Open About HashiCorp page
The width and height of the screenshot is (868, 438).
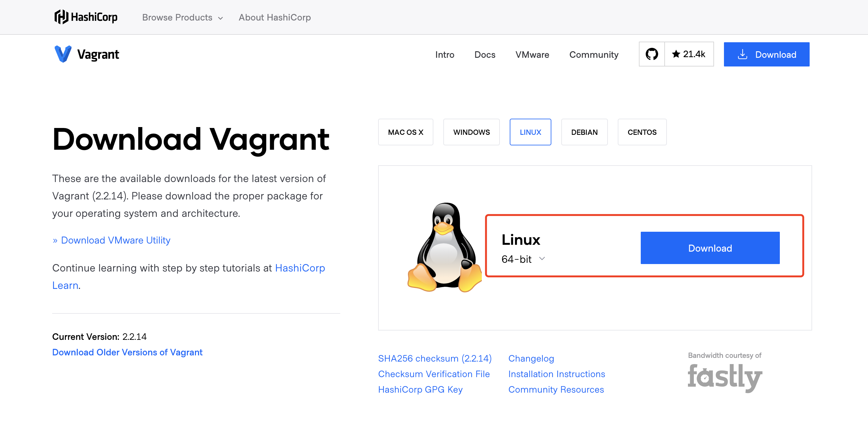pos(275,17)
